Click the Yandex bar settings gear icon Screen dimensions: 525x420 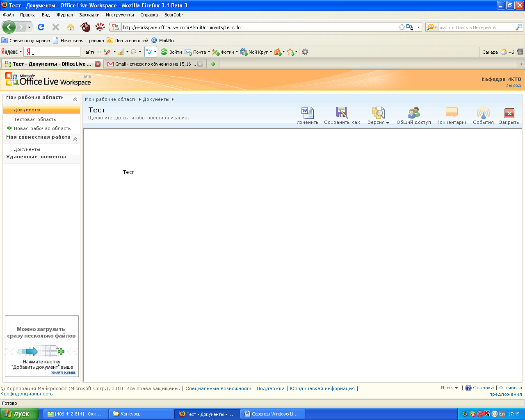coord(305,52)
